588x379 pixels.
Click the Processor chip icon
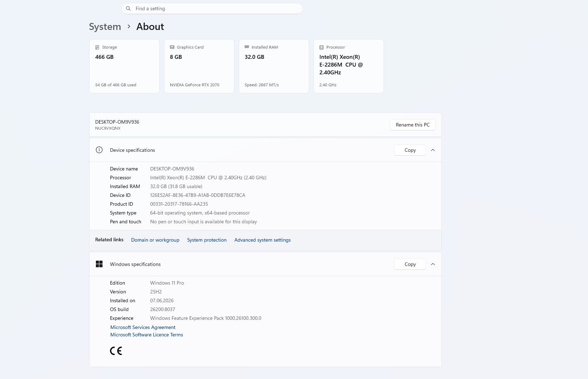[x=321, y=47]
